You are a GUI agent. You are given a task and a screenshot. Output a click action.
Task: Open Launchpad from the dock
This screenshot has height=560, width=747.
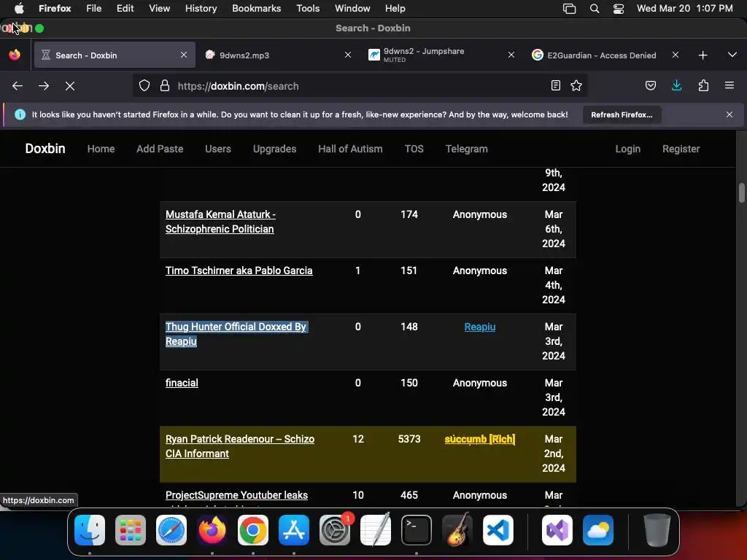tap(131, 530)
